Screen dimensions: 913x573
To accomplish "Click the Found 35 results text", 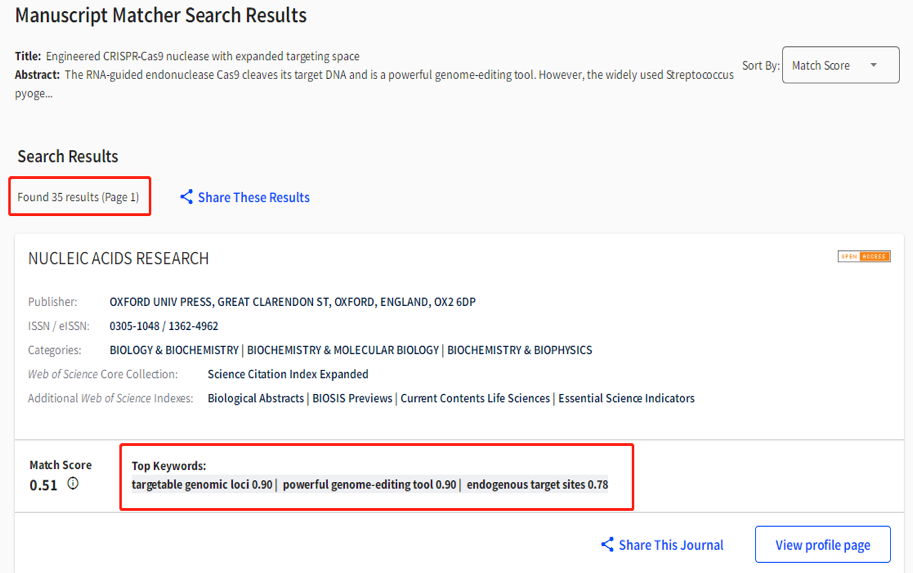I will (x=78, y=197).
